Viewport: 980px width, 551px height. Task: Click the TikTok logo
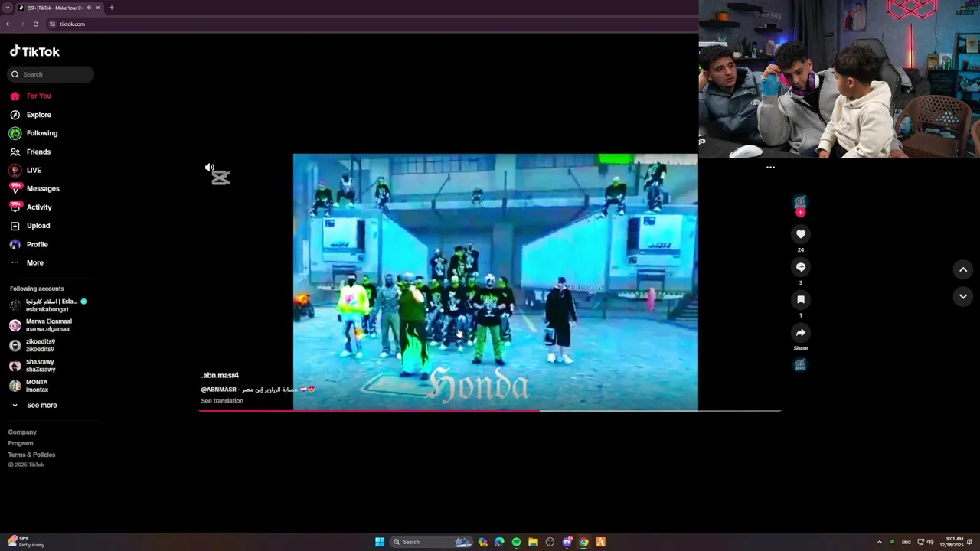click(x=34, y=51)
